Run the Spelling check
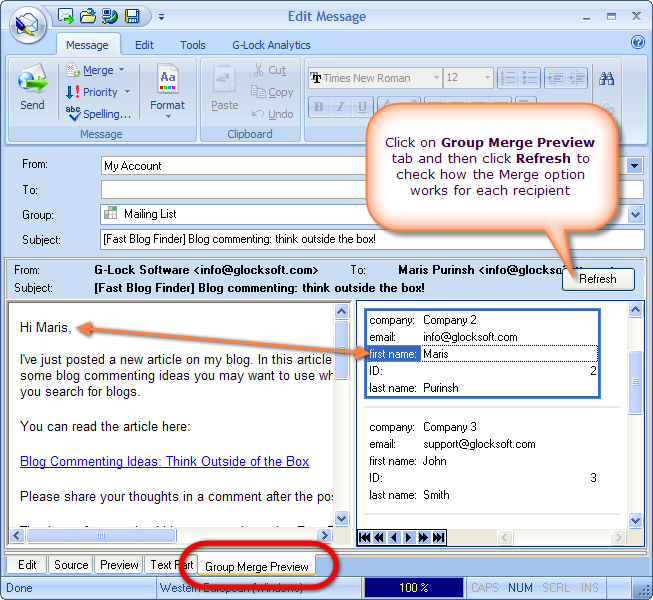This screenshot has width=653, height=600. (x=98, y=114)
